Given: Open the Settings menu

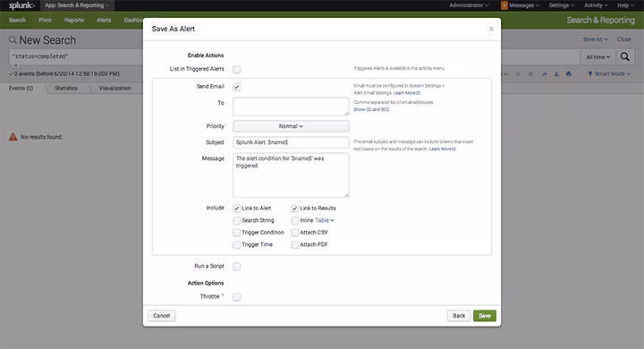Looking at the screenshot, I should point(562,5).
